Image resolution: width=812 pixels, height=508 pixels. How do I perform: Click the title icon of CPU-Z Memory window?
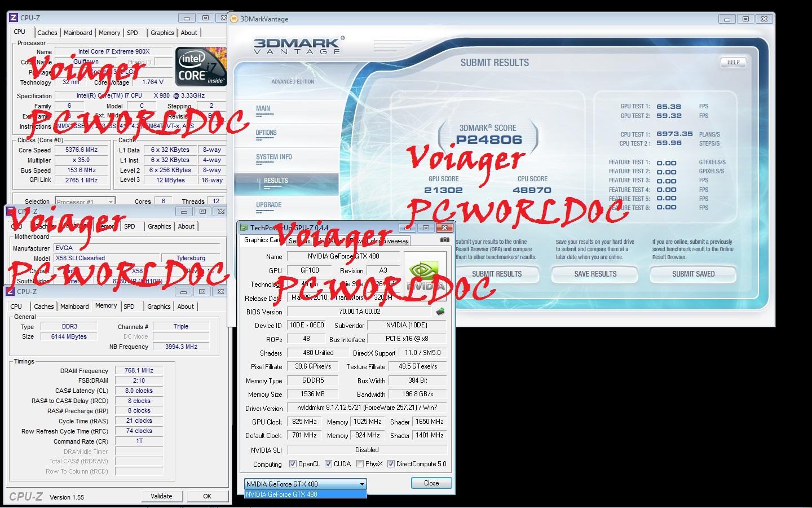(x=11, y=292)
